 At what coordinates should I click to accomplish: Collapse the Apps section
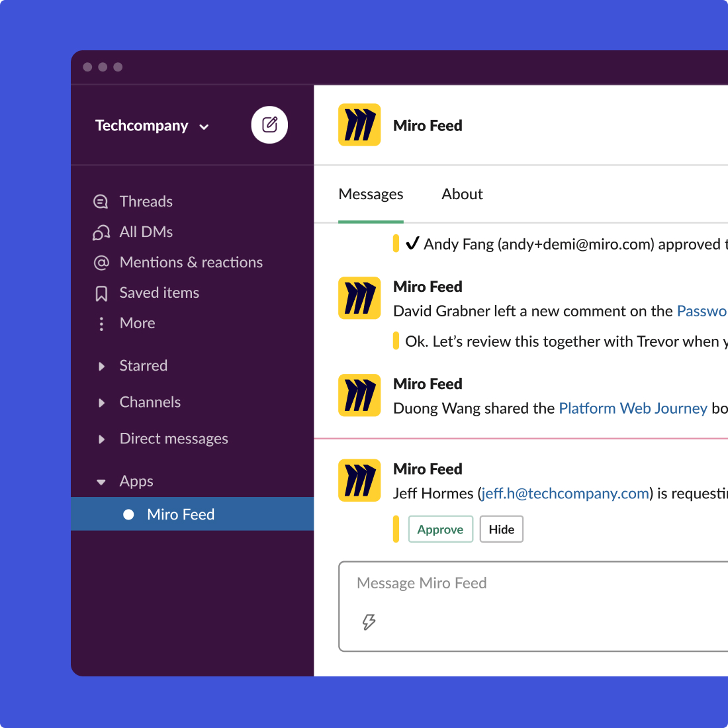(101, 482)
